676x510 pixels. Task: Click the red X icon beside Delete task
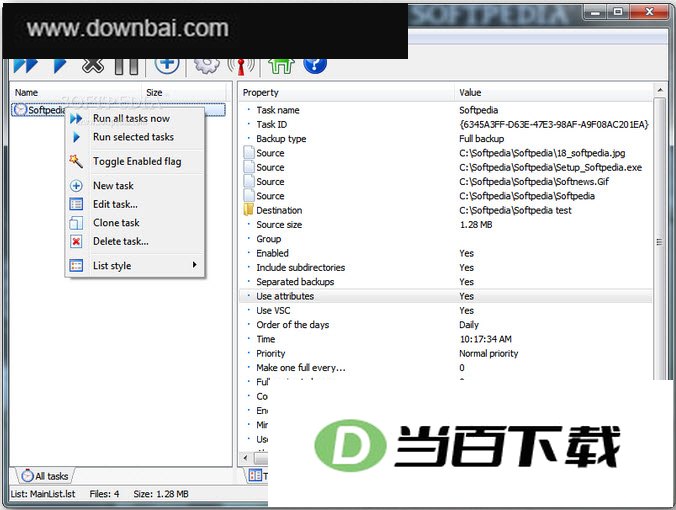(x=76, y=241)
